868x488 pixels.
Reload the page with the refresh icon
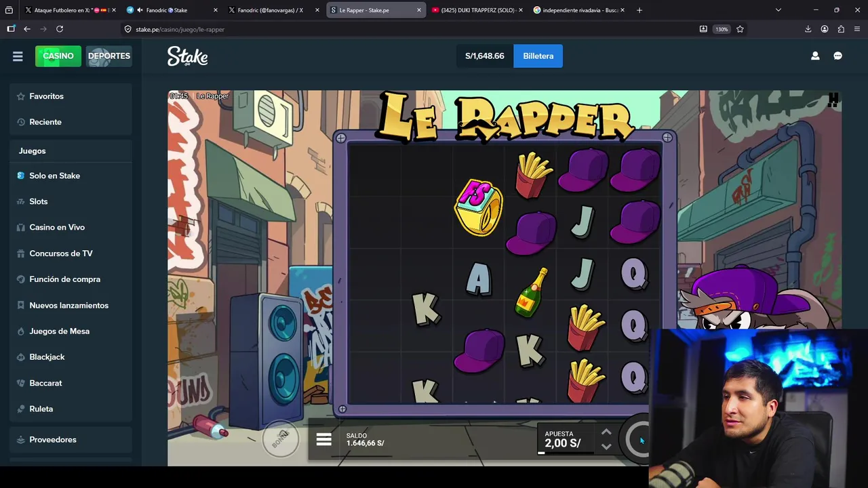[60, 29]
